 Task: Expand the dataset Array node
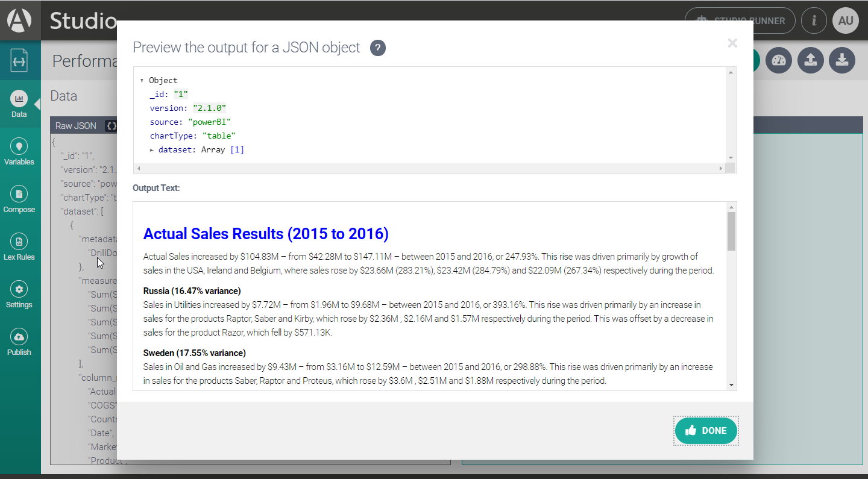[x=152, y=150]
